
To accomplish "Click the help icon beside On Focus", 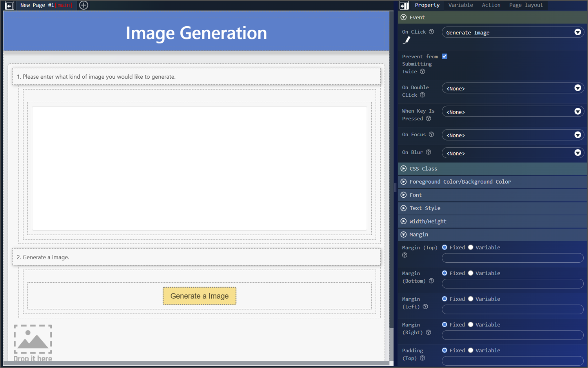I will click(x=431, y=134).
